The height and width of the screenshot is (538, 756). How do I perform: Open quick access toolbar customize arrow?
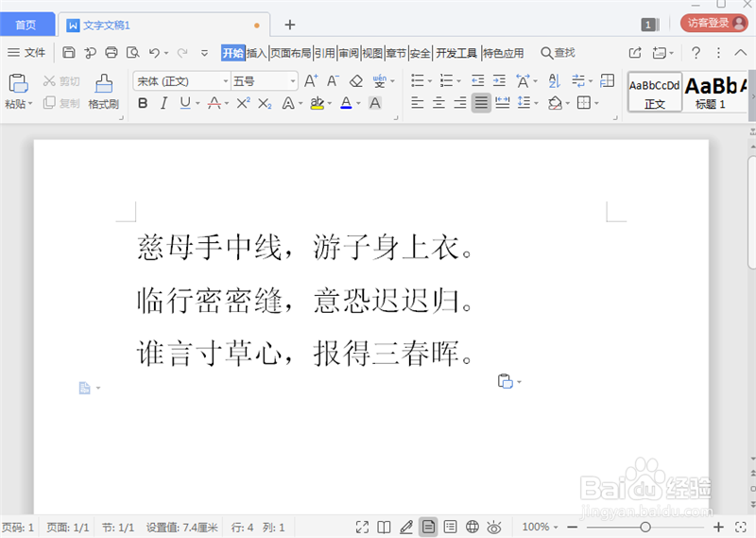coord(204,53)
